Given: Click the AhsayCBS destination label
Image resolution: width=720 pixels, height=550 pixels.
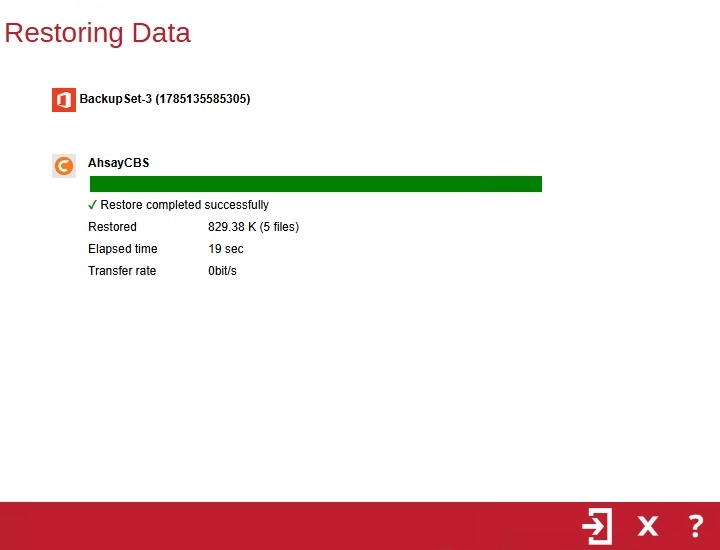Looking at the screenshot, I should coord(118,163).
